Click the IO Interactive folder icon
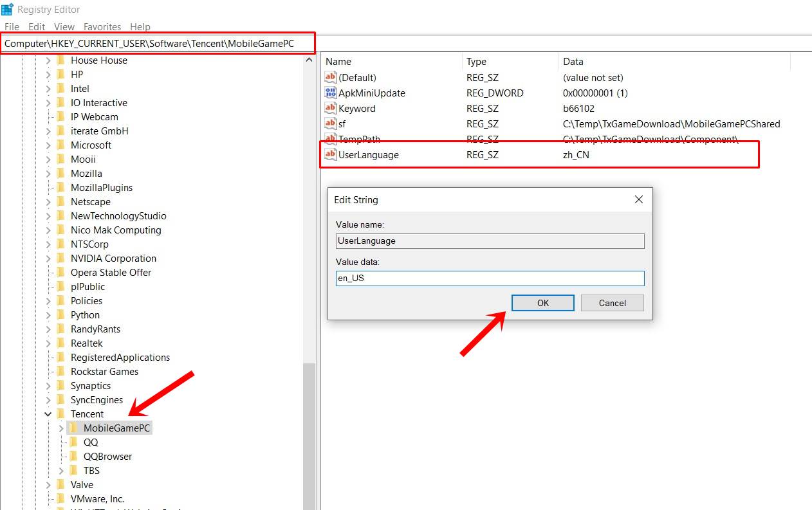 coord(61,102)
